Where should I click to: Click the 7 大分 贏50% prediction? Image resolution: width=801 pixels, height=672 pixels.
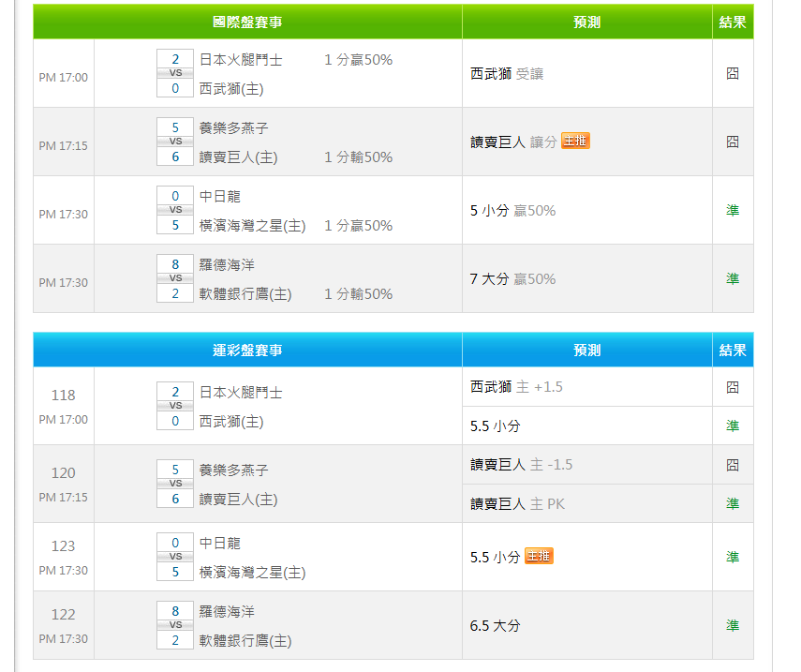512,278
